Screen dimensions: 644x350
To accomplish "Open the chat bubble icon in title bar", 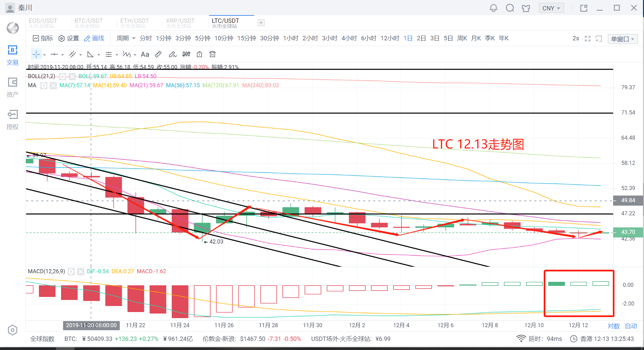I will (x=510, y=8).
